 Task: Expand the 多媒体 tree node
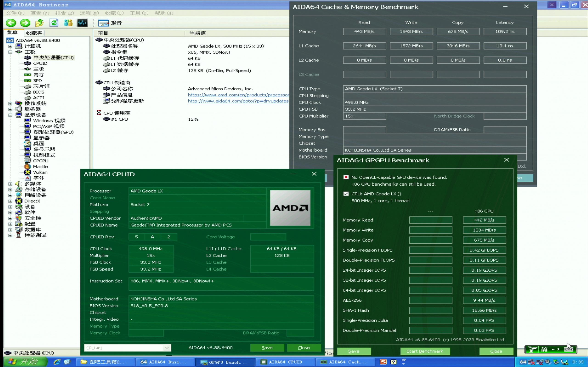pos(10,184)
